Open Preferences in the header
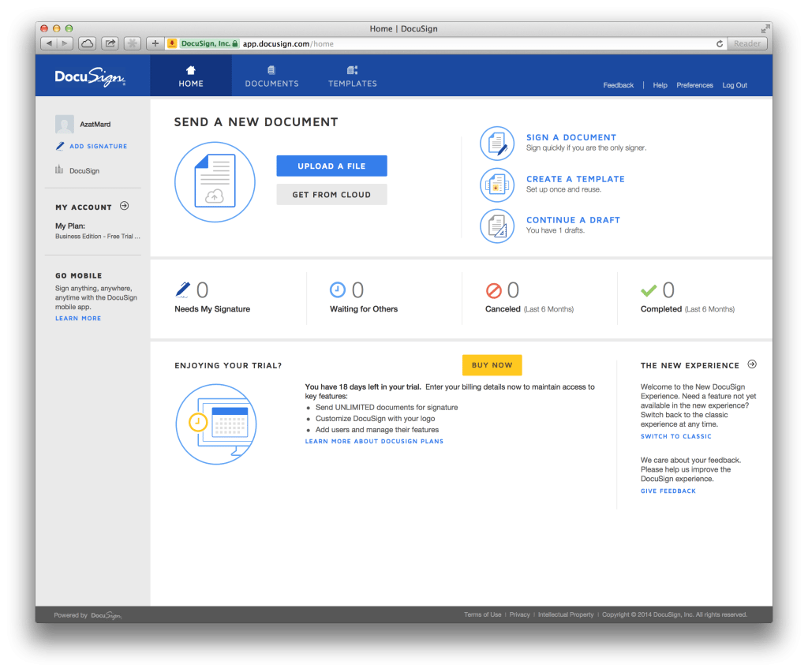 694,85
